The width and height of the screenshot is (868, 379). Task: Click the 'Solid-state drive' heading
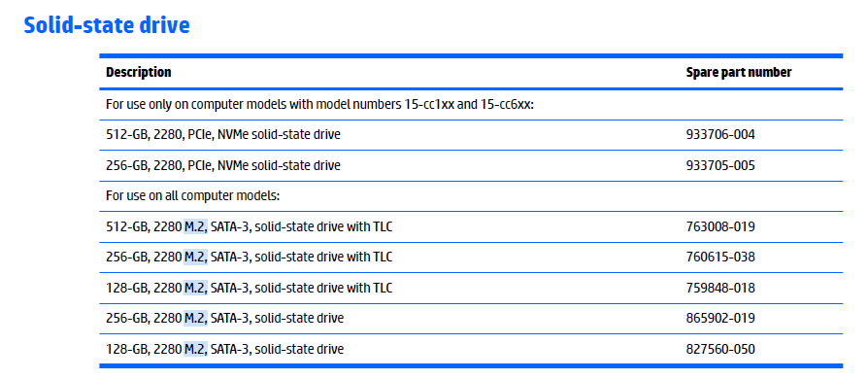107,25
